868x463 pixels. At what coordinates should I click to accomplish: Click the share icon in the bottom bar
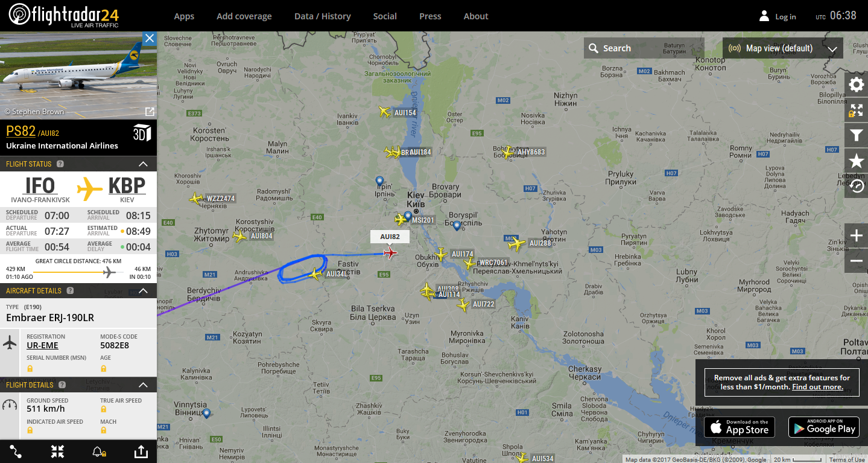point(140,451)
